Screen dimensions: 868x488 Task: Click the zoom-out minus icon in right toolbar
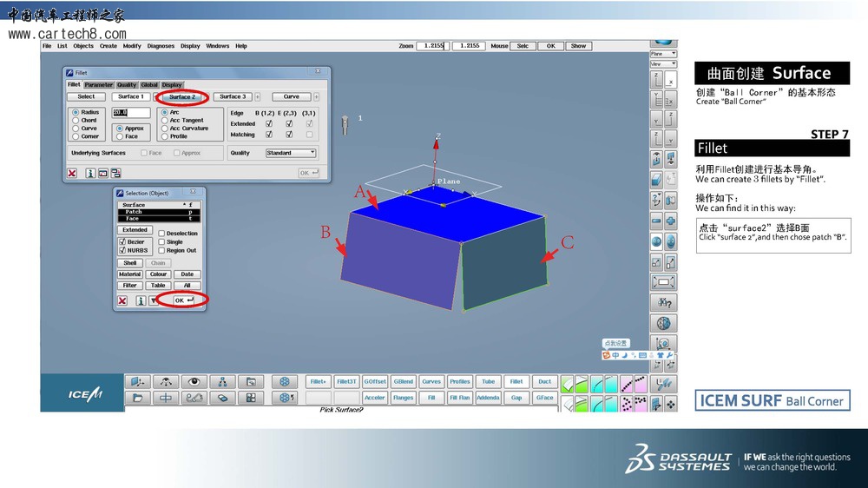(x=656, y=221)
